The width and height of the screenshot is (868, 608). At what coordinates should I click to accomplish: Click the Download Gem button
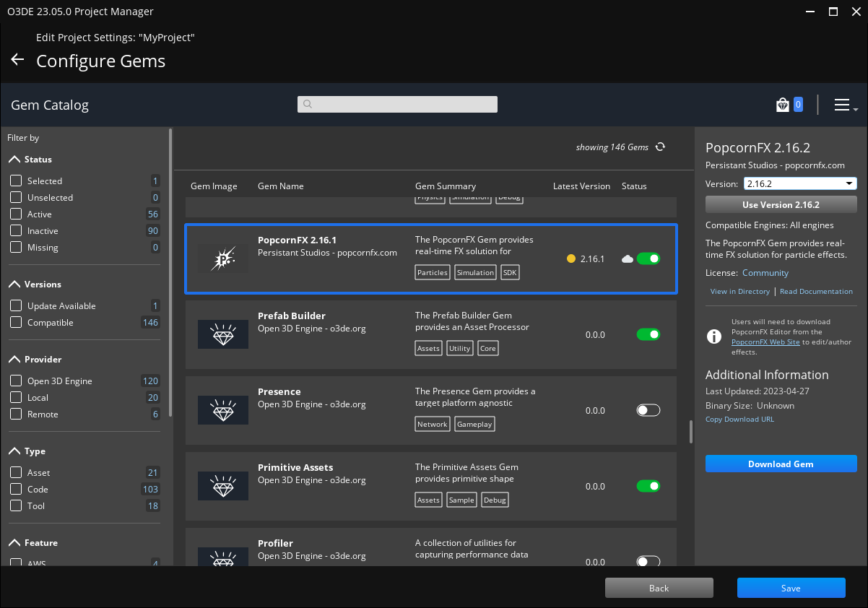pos(781,464)
